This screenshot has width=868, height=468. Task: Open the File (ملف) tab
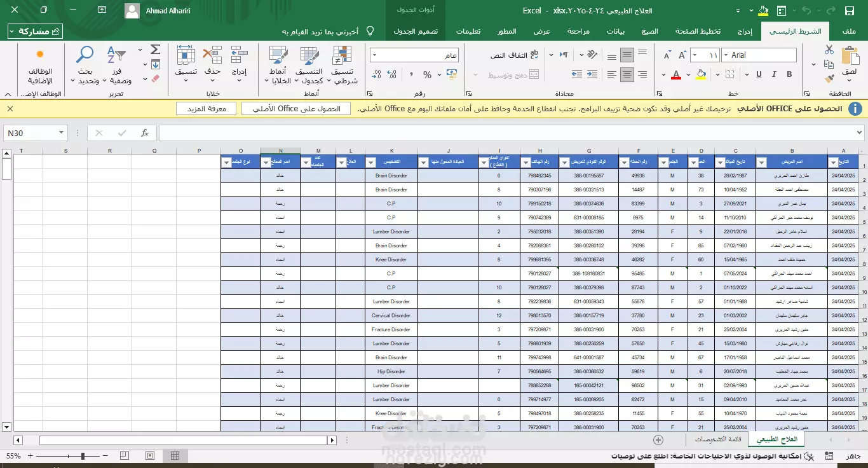pos(848,31)
